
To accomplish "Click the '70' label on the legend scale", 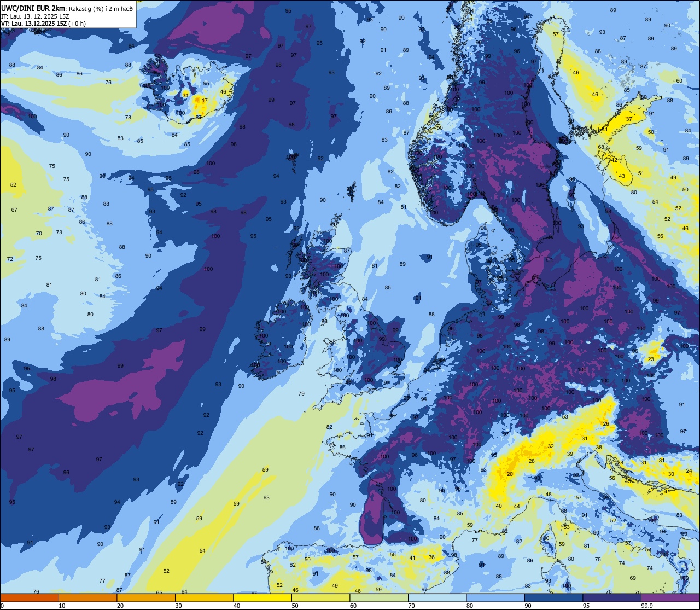I will click(411, 606).
